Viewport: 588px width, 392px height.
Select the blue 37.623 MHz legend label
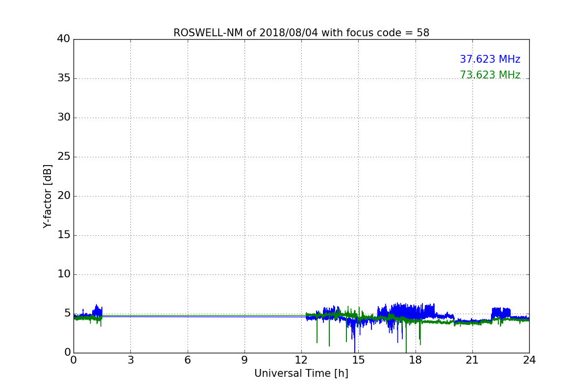point(490,59)
